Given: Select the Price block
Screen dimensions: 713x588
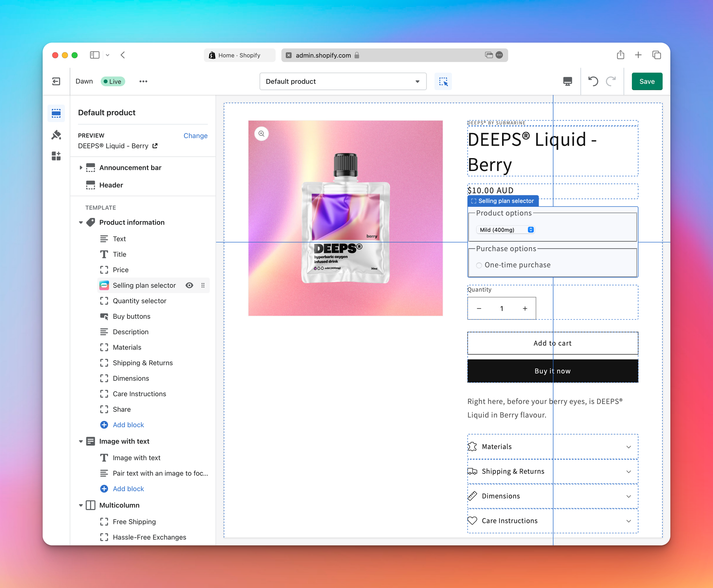Looking at the screenshot, I should point(120,270).
